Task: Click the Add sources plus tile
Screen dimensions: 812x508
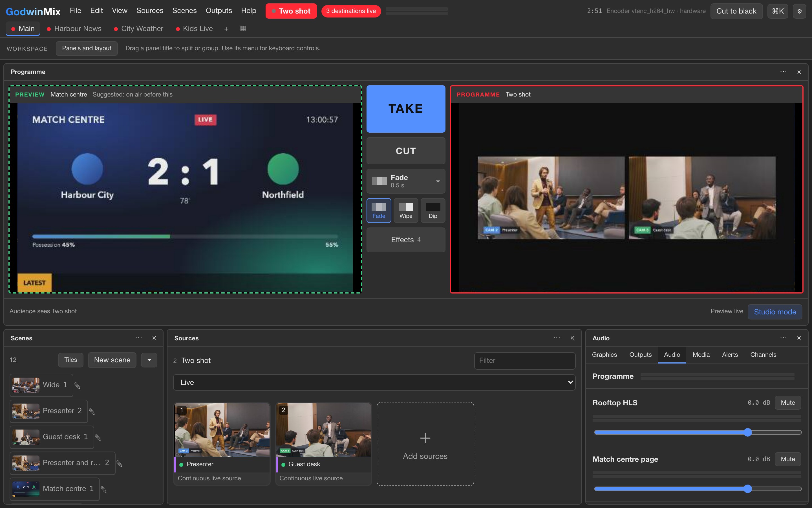Action: (x=425, y=444)
